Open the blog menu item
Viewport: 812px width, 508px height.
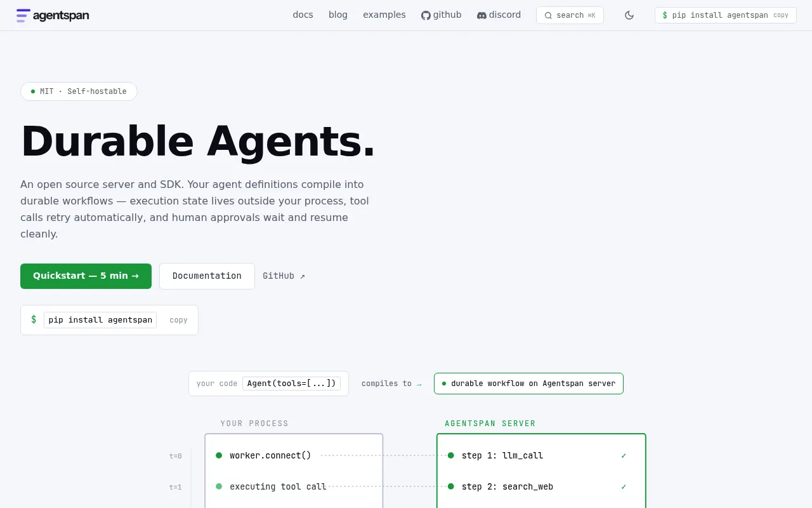point(338,15)
